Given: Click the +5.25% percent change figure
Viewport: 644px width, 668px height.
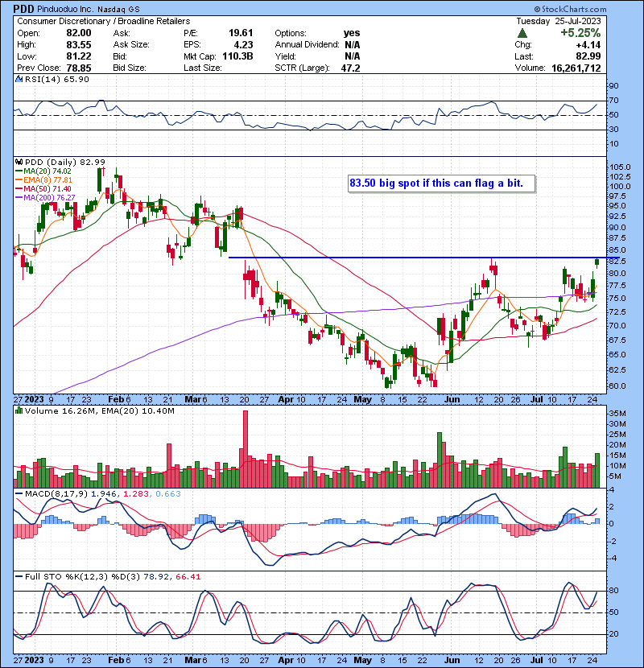Looking at the screenshot, I should (x=580, y=33).
